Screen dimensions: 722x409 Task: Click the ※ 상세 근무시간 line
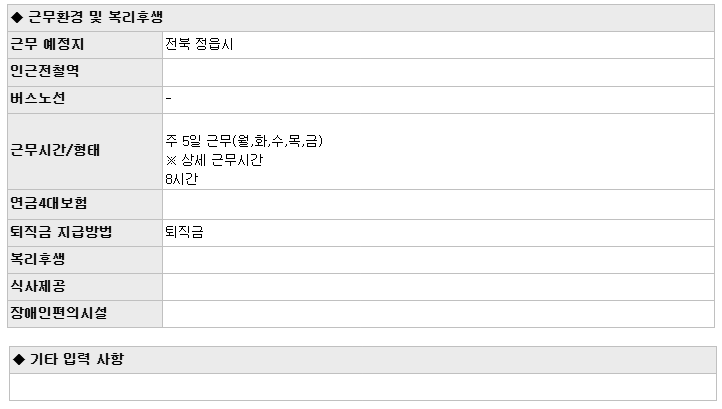click(x=214, y=160)
